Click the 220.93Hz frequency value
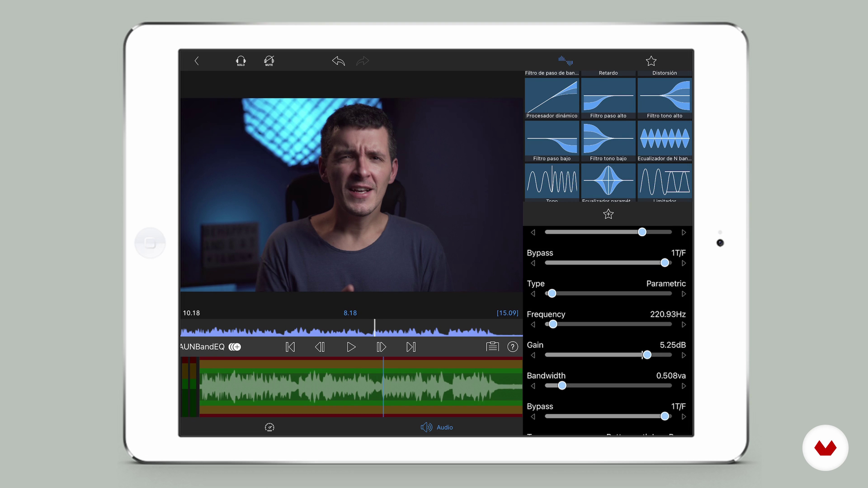The height and width of the screenshot is (488, 868). click(x=668, y=314)
